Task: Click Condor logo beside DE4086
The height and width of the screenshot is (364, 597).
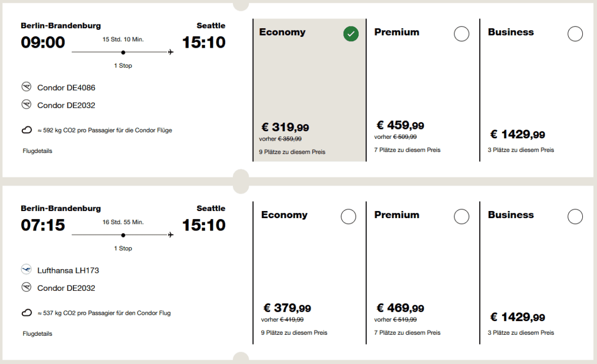Action: click(26, 87)
